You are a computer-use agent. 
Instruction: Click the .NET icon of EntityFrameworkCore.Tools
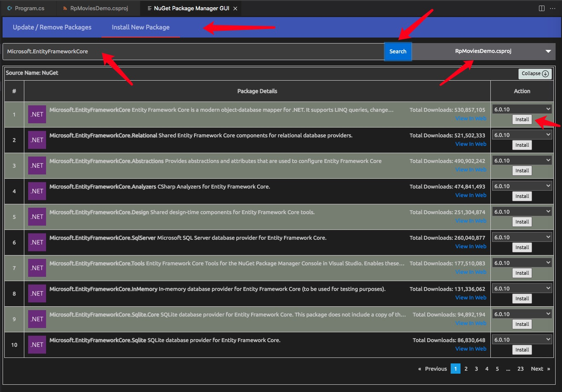[37, 268]
